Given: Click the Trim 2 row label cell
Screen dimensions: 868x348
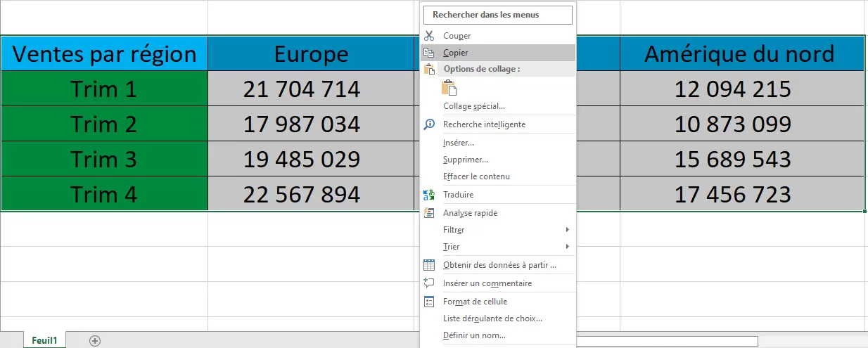Looking at the screenshot, I should (104, 124).
